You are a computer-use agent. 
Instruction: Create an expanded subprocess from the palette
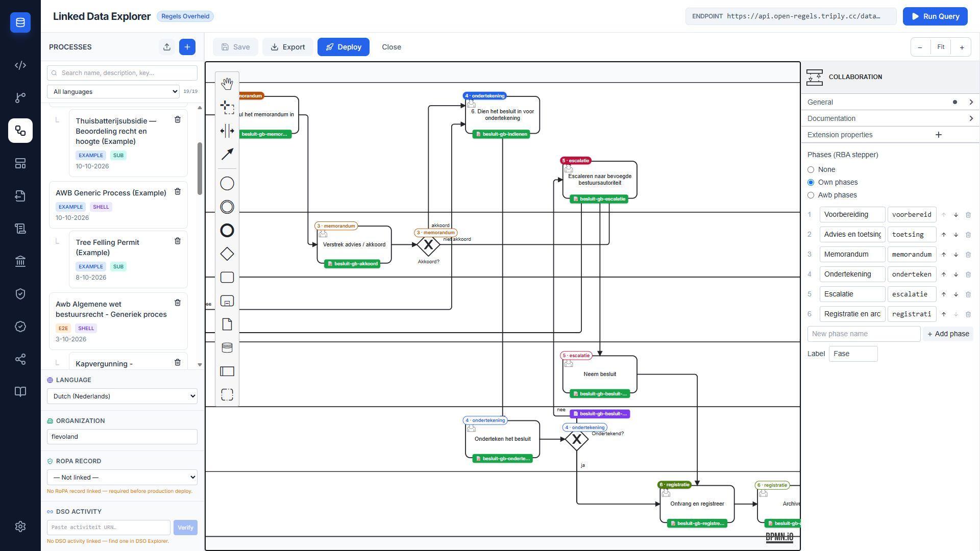click(x=227, y=300)
